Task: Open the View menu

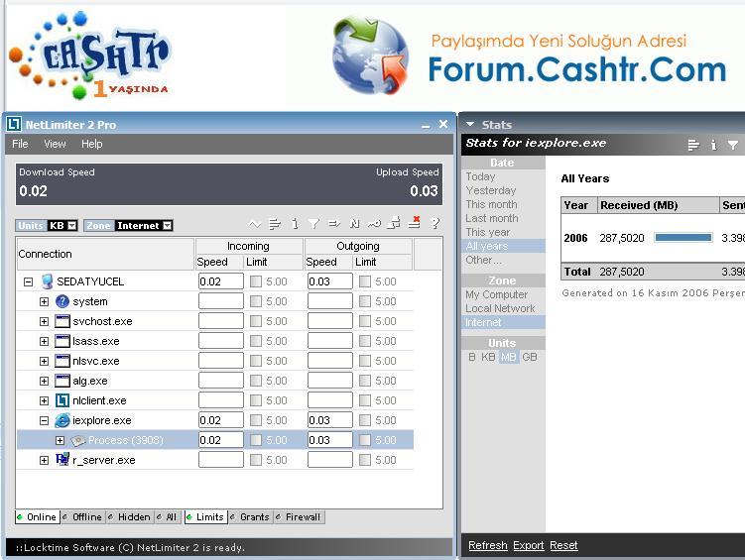Action: [55, 144]
